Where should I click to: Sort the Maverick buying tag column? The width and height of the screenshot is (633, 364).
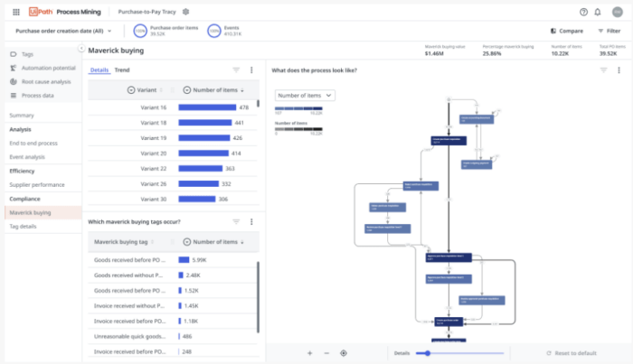(152, 242)
